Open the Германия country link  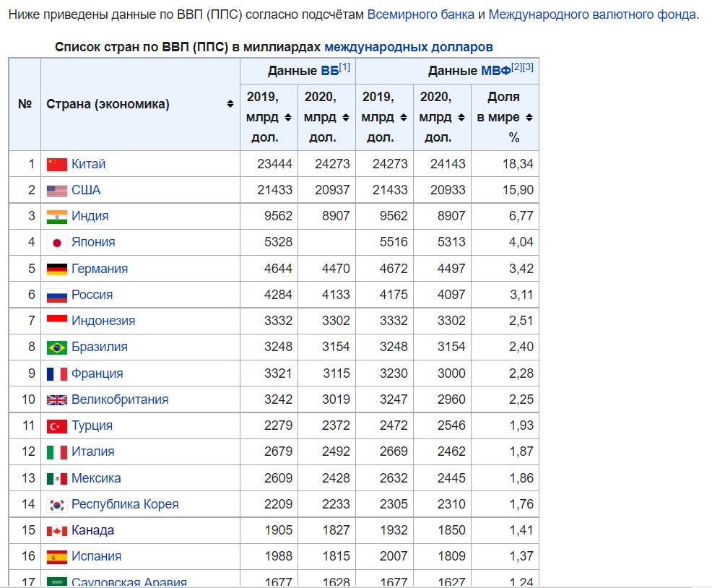coord(100,269)
